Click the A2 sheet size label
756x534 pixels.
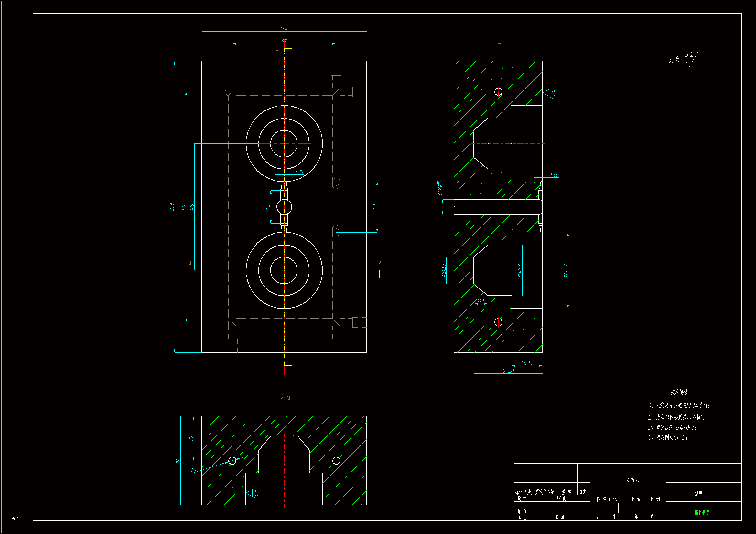15,518
